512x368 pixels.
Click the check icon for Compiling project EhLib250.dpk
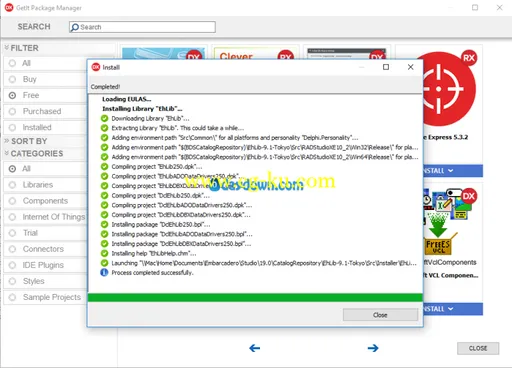tap(104, 167)
